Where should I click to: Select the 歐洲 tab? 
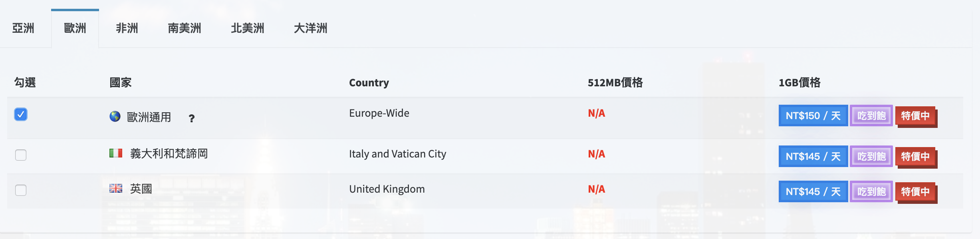click(75, 28)
